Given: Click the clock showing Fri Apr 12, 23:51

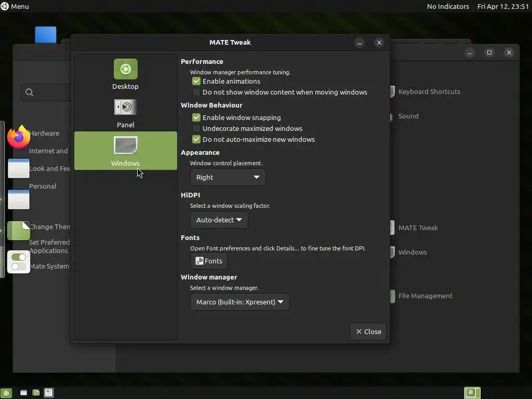Looking at the screenshot, I should tap(503, 6).
